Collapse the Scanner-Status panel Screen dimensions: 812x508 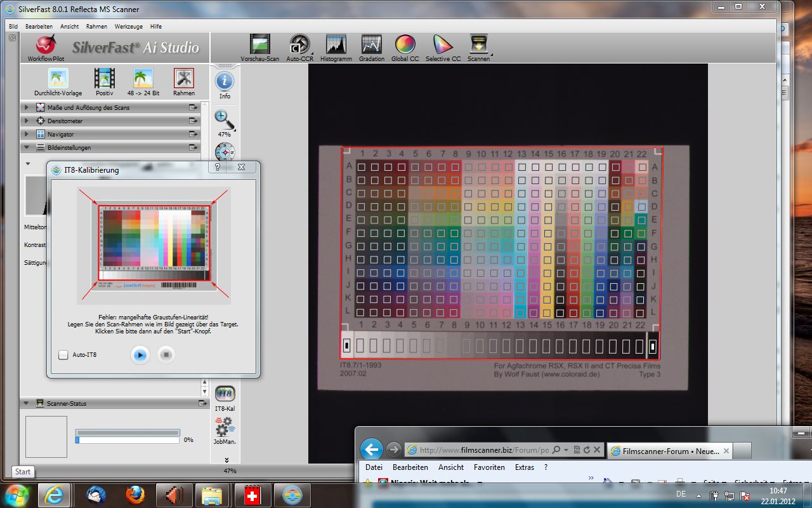tap(27, 403)
